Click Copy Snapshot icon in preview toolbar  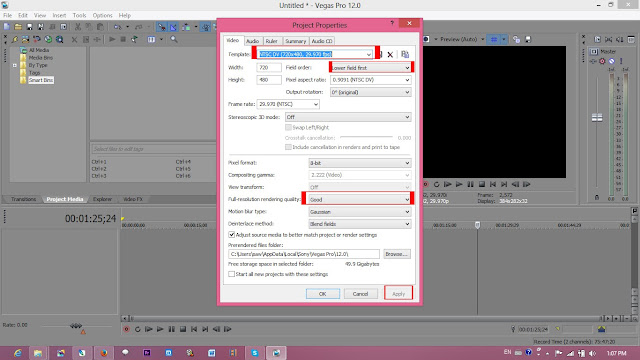coord(516,39)
